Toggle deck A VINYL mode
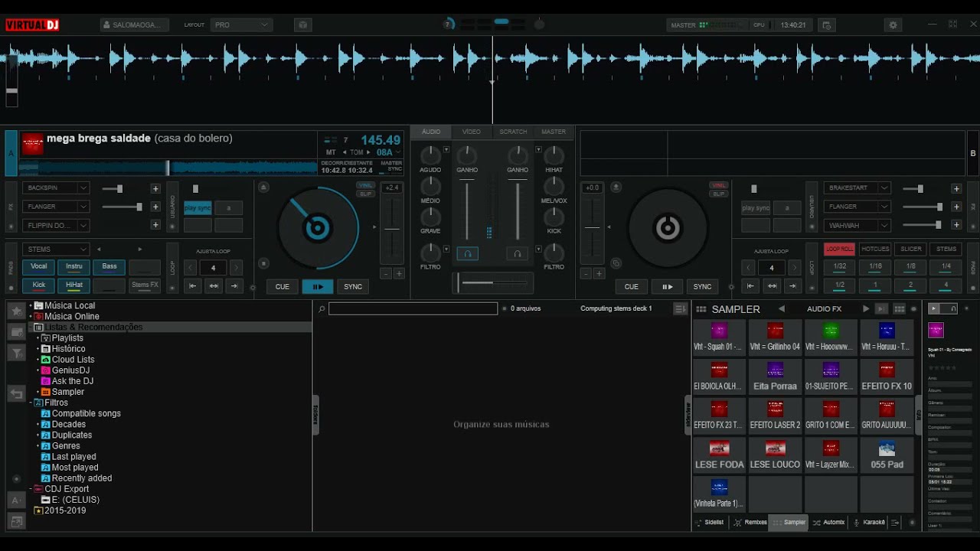The image size is (980, 551). [x=366, y=185]
